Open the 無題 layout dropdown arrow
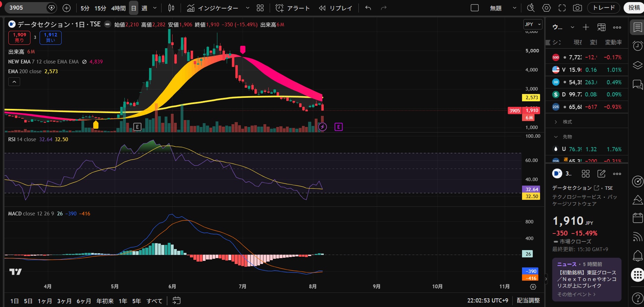644x307 pixels. click(514, 8)
